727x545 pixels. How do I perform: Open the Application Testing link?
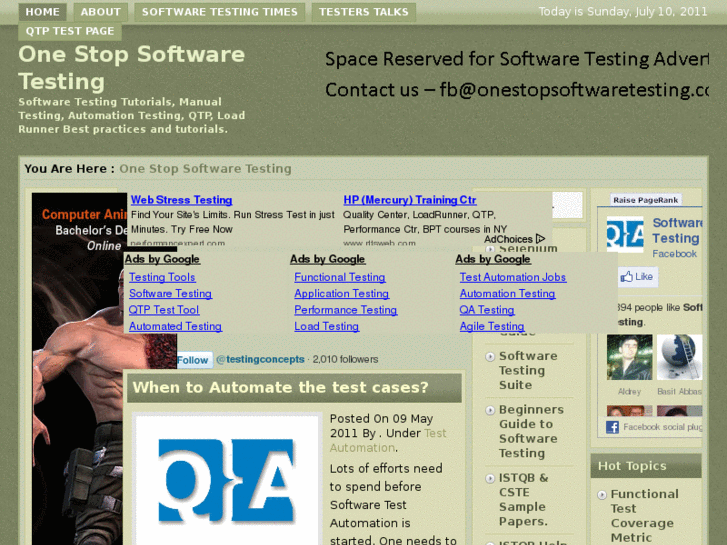[x=341, y=293]
